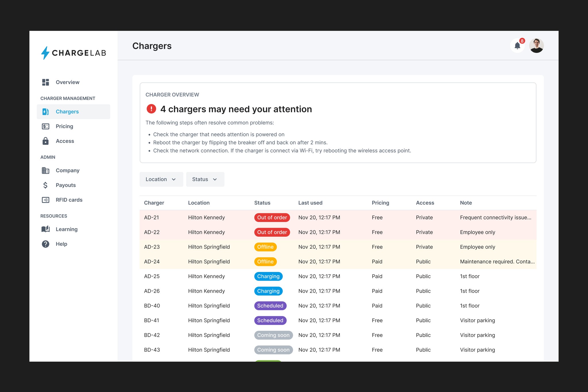Click the Scheduled badge on BD-40

(270, 306)
